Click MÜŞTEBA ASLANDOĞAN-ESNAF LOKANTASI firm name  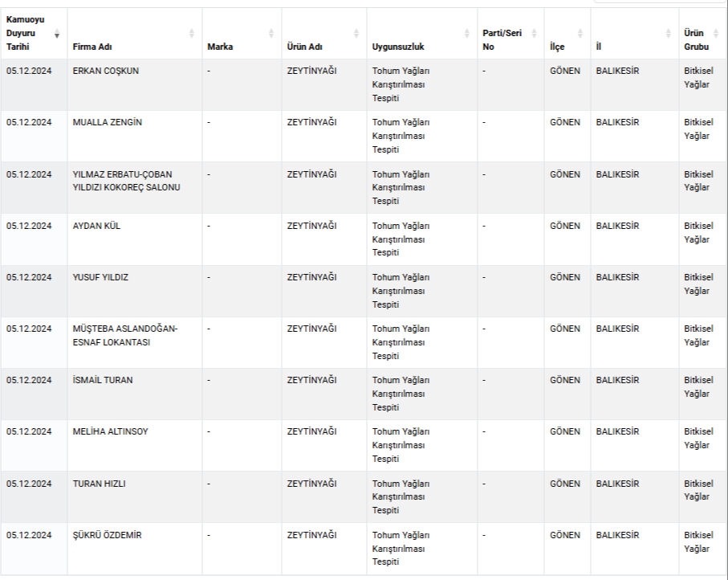click(124, 335)
